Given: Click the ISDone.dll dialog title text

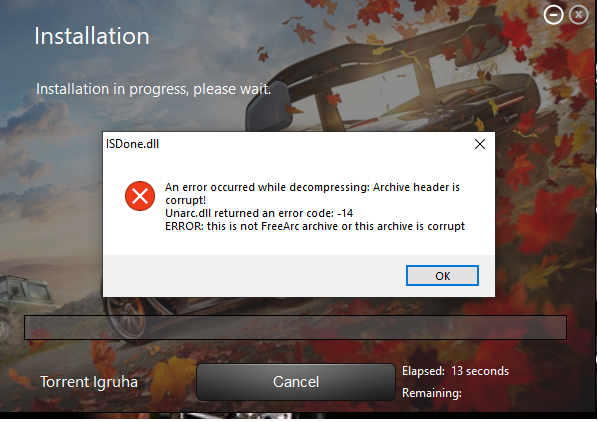Looking at the screenshot, I should pos(132,144).
